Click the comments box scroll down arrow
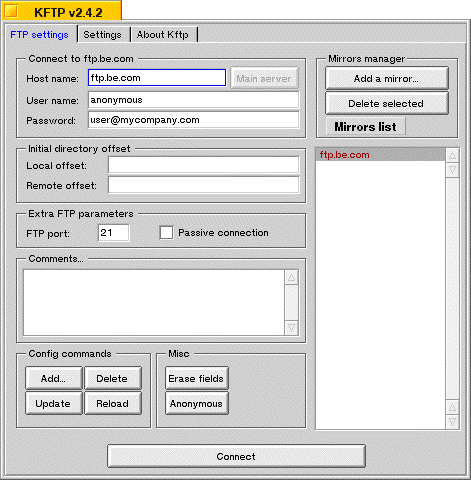 pos(291,328)
